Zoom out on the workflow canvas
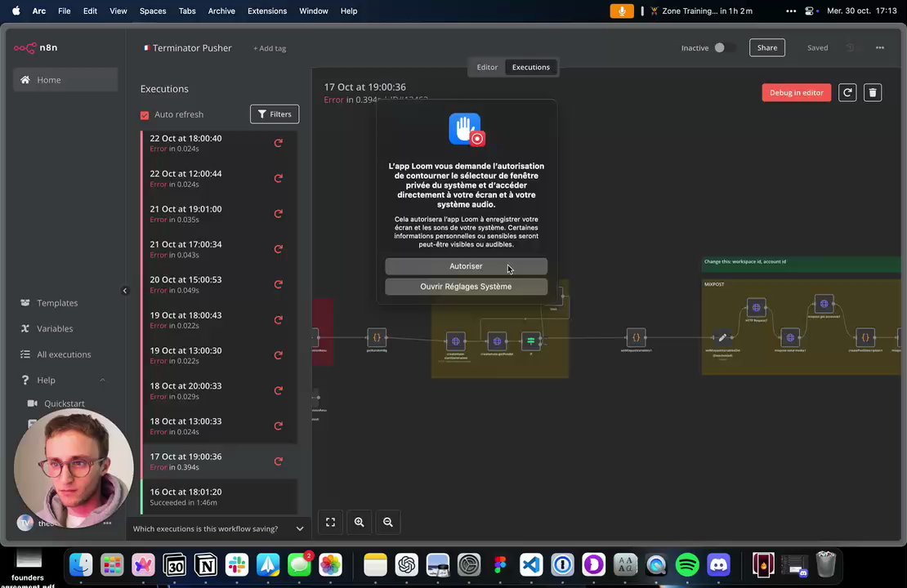The height and width of the screenshot is (588, 907). coord(388,522)
